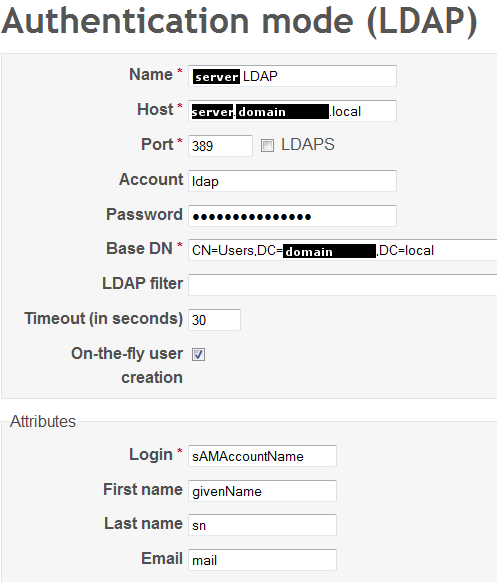Viewport: 497px width, 582px height.
Task: Click the Login attribute field sAMAccountName
Action: click(x=262, y=456)
